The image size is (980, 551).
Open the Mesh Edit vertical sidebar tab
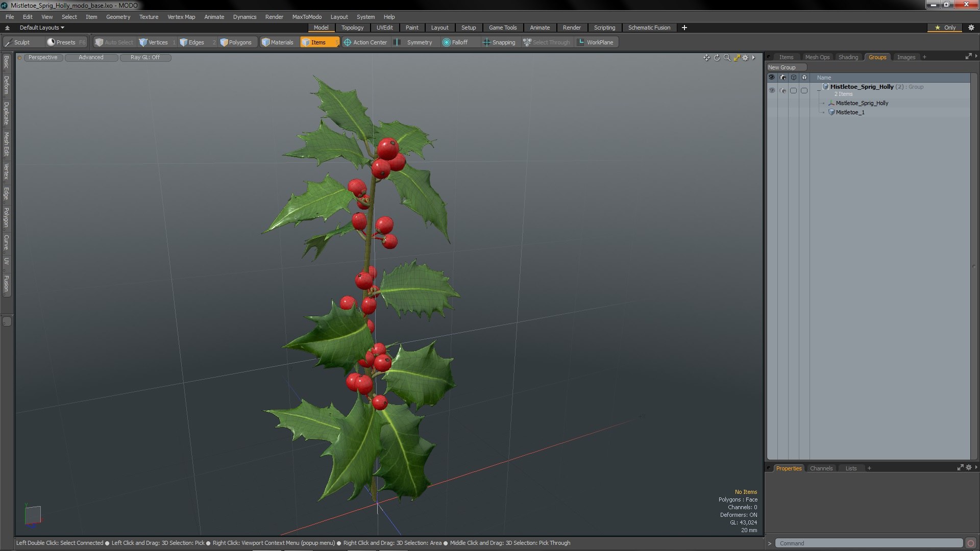pos(6,144)
